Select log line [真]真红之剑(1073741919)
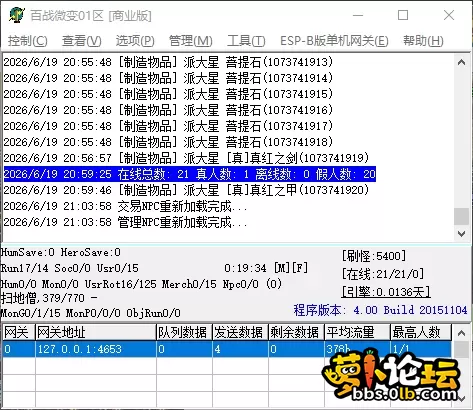Viewport: 473px width, 410px height. (x=186, y=158)
